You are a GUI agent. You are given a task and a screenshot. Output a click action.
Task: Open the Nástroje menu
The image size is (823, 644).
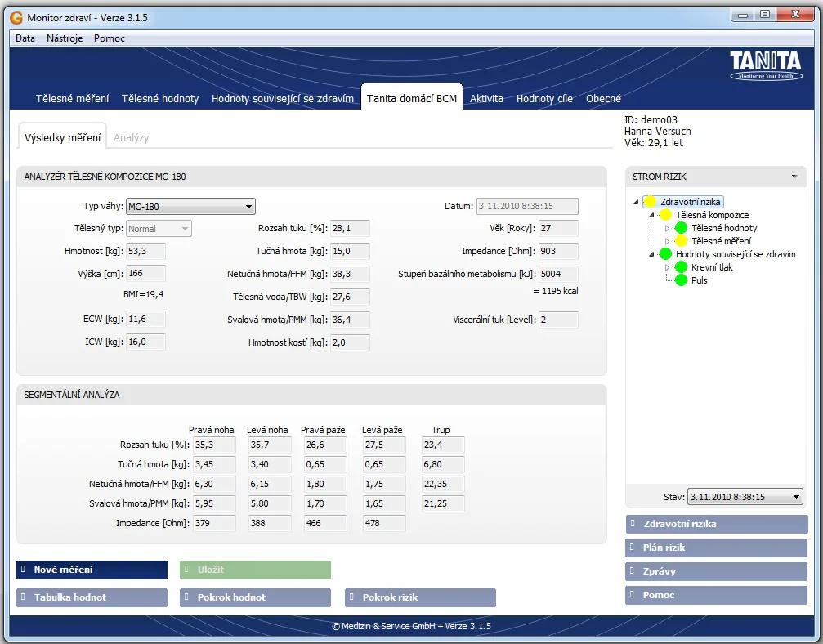pos(65,38)
